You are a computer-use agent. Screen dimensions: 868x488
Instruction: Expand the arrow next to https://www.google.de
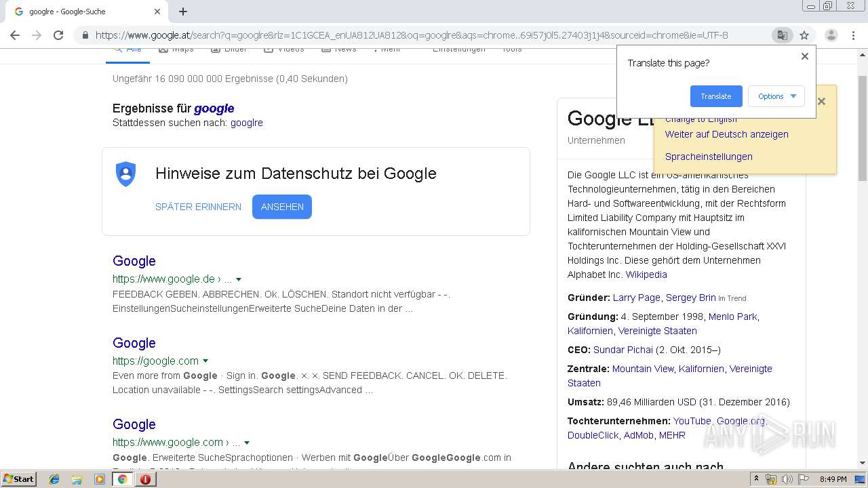[239, 279]
